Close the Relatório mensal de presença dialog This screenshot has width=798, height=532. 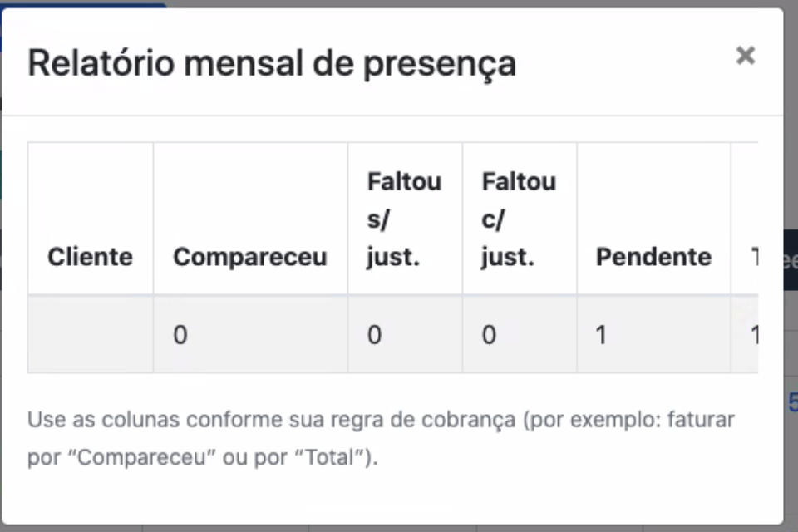745,56
